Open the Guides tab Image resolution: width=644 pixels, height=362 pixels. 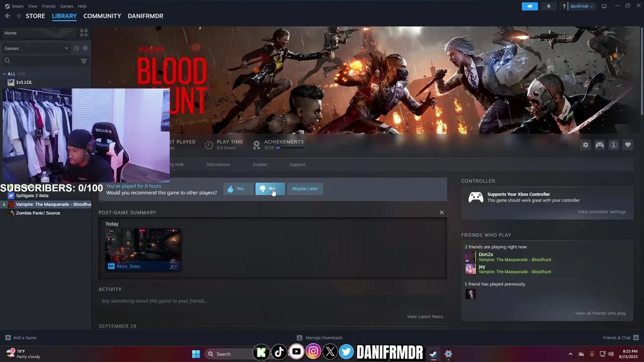click(x=260, y=164)
